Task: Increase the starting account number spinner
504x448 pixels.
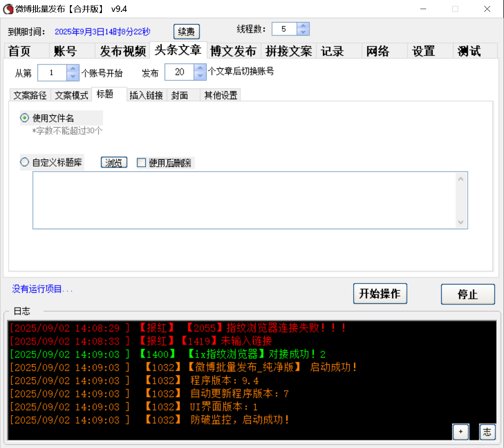Action: 73,69
